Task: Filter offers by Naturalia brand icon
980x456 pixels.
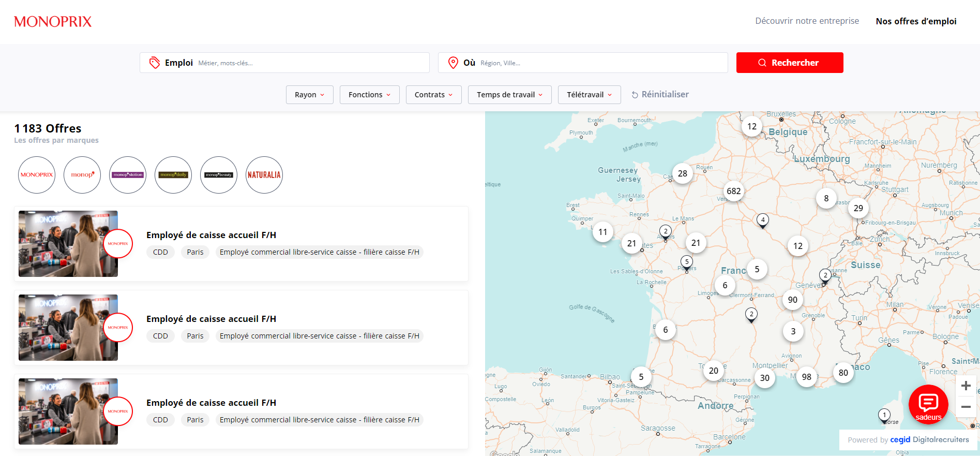Action: click(264, 175)
